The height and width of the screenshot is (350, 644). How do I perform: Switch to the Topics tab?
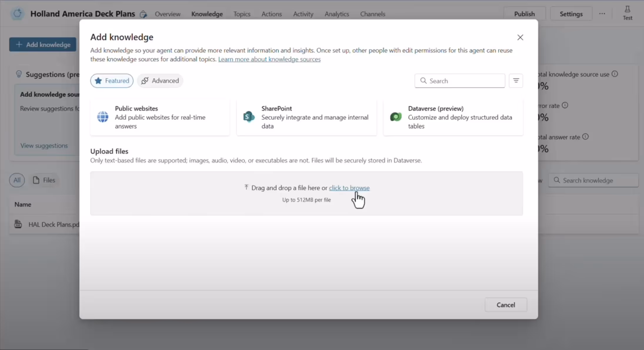pos(242,14)
